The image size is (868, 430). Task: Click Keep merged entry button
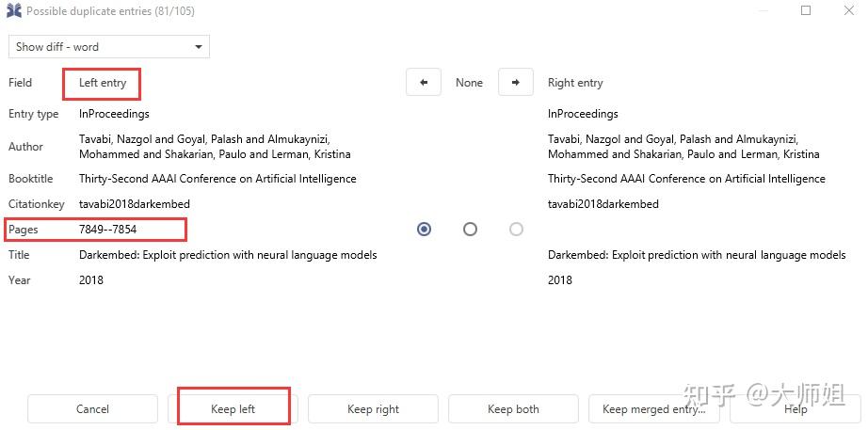tap(653, 409)
